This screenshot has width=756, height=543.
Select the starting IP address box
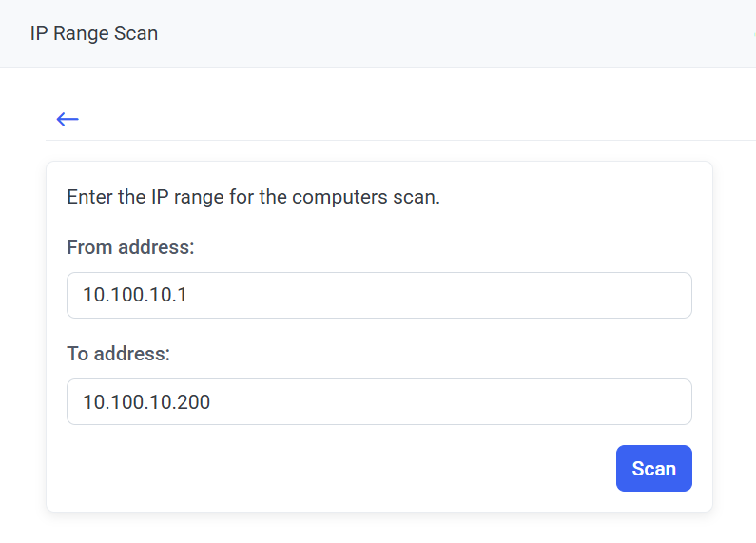tap(378, 295)
